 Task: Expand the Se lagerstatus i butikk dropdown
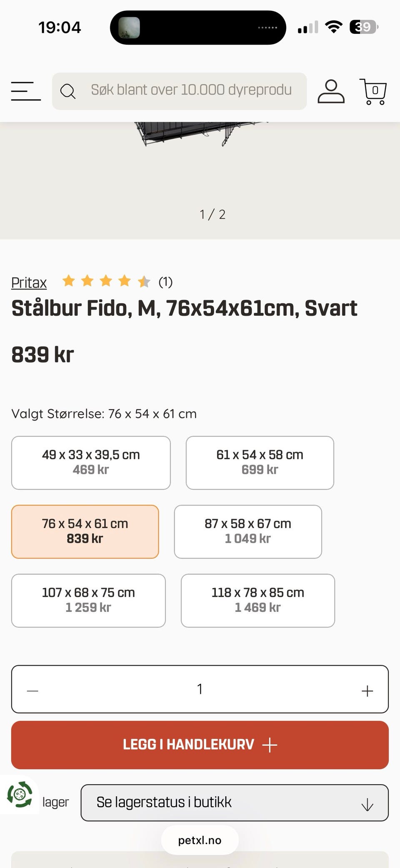coord(235,803)
